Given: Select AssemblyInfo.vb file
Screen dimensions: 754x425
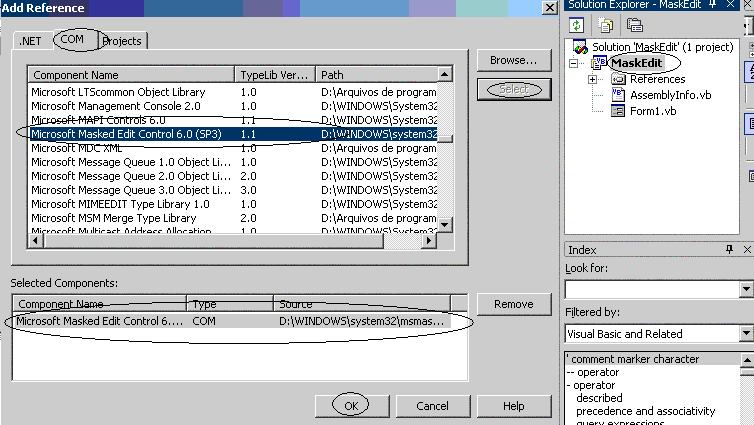Looking at the screenshot, I should 670,95.
